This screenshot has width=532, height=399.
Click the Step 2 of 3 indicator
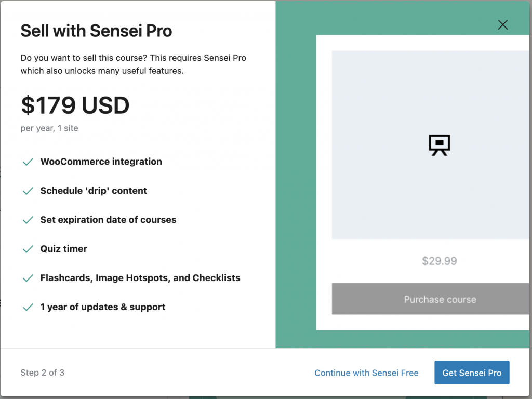pos(43,373)
